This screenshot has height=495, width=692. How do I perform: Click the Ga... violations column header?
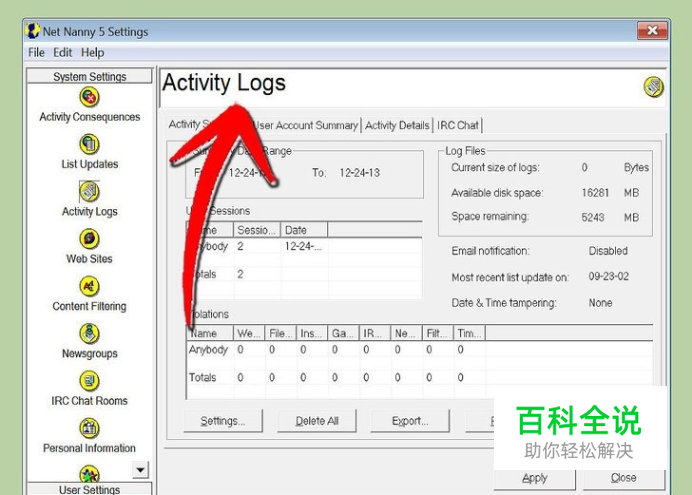click(344, 333)
